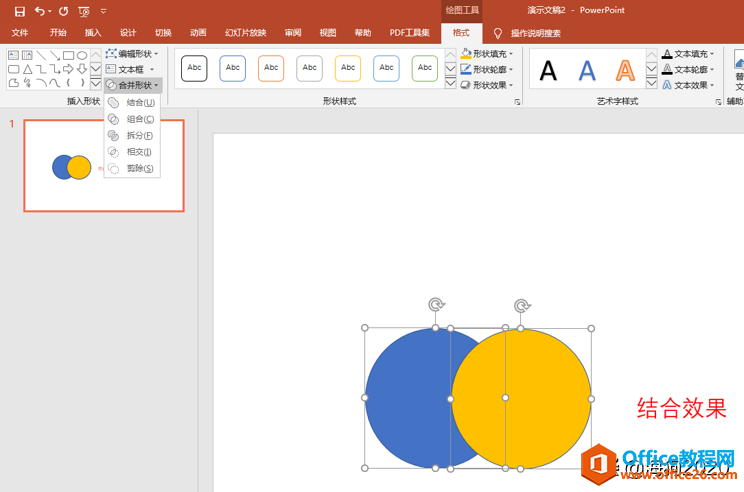Expand the shapes gallery with More arrow
The height and width of the screenshot is (492, 744).
(95, 83)
